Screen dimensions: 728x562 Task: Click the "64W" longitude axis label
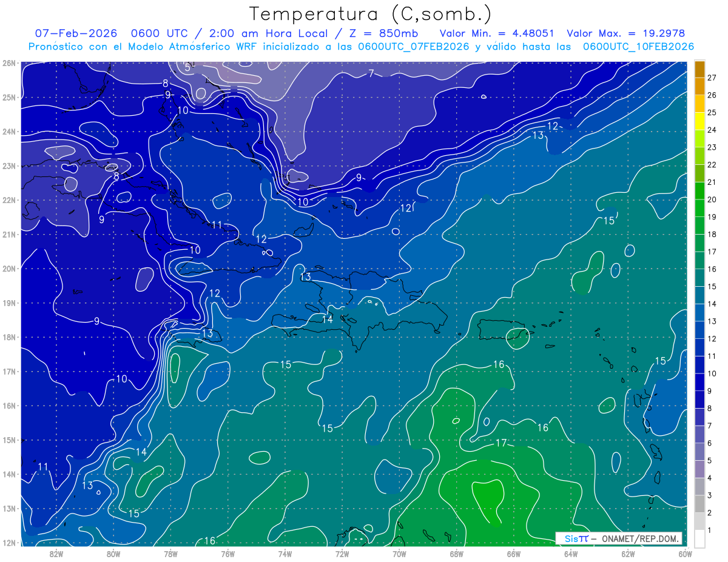(x=571, y=554)
